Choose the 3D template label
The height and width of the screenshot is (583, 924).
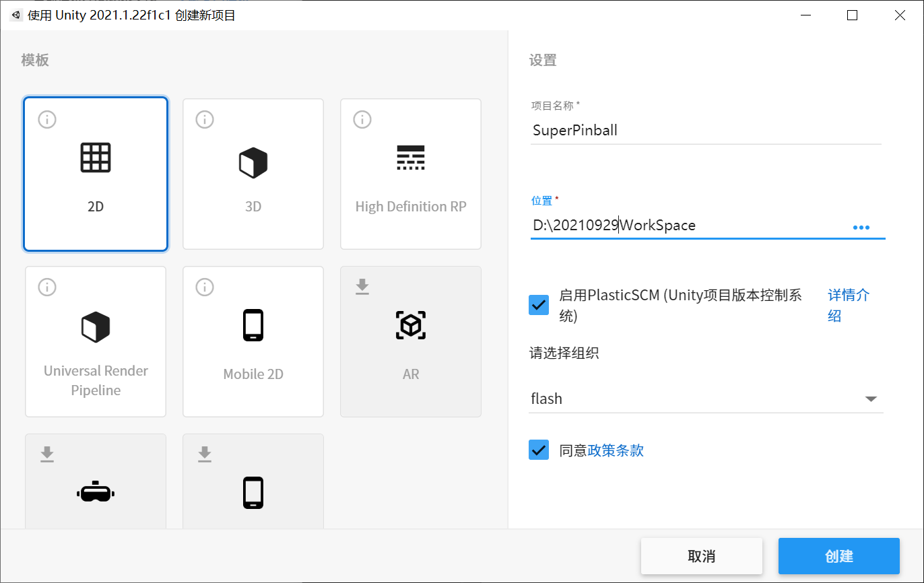pyautogui.click(x=253, y=207)
